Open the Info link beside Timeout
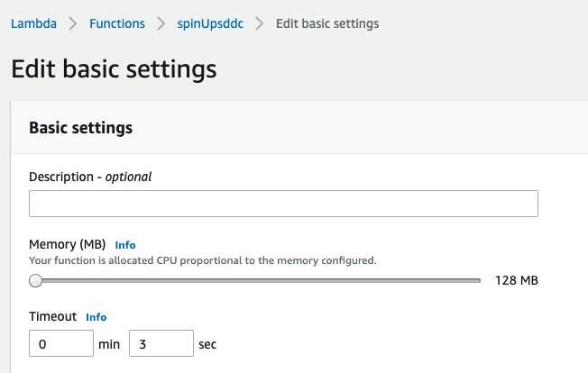The image size is (588, 373). click(x=96, y=317)
